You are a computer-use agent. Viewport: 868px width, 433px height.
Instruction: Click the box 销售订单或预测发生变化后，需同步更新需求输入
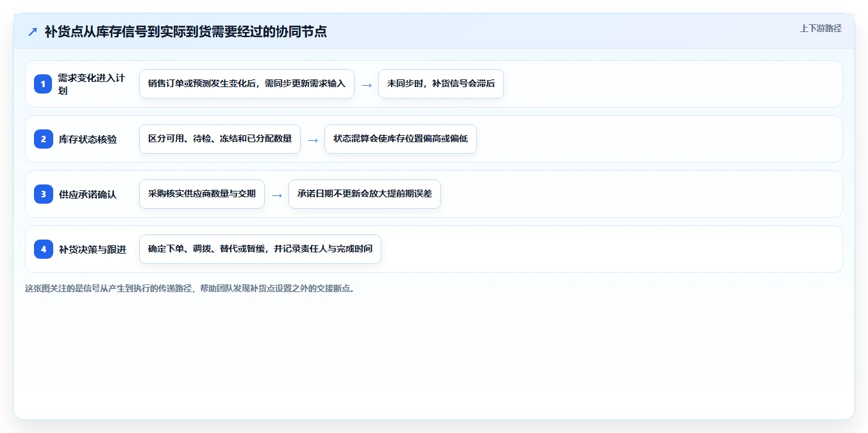tap(247, 84)
